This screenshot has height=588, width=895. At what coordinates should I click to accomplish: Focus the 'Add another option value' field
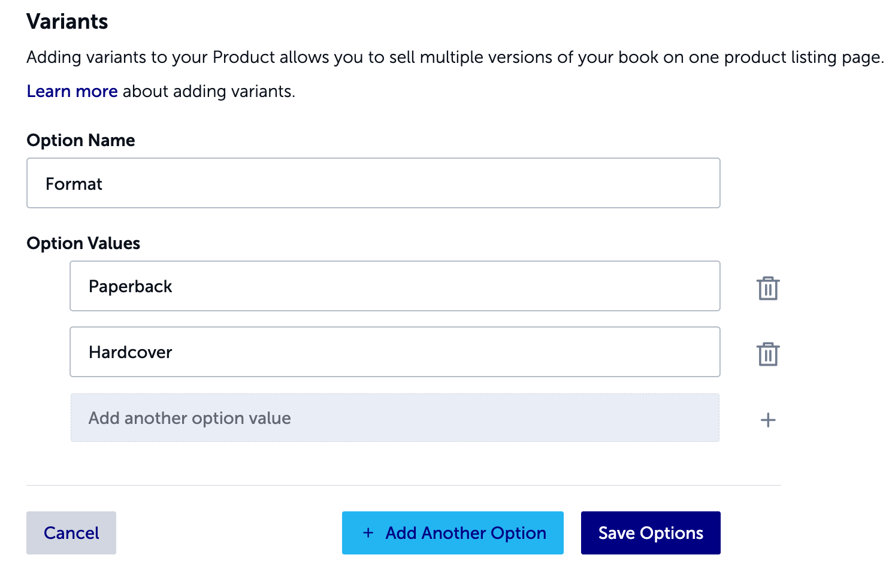point(395,418)
